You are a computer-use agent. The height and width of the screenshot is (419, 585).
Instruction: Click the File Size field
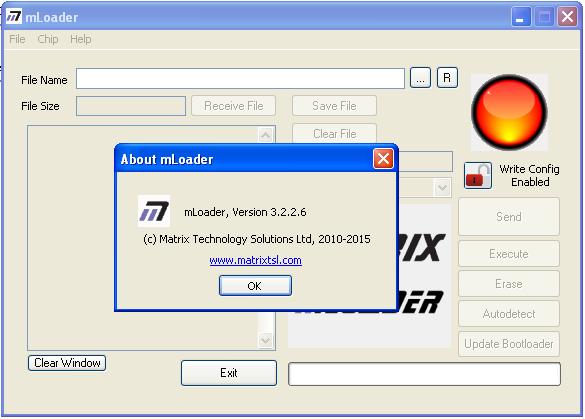[x=131, y=106]
